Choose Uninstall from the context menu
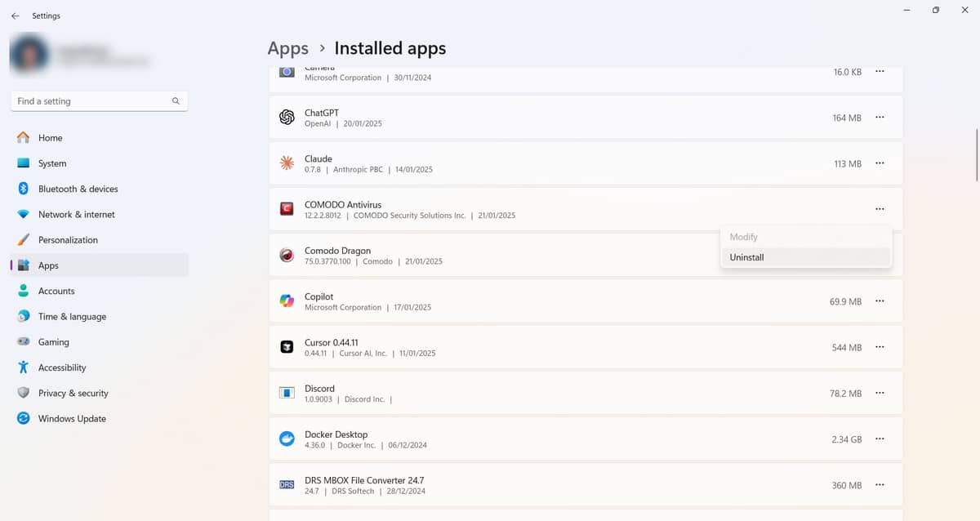Screen dimensions: 980x521 click(x=806, y=257)
